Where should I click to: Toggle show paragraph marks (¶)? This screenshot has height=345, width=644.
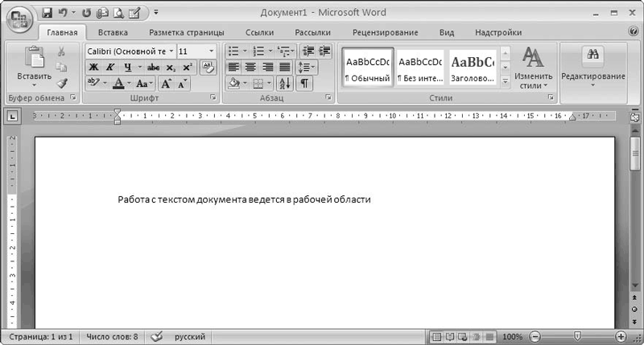click(304, 84)
